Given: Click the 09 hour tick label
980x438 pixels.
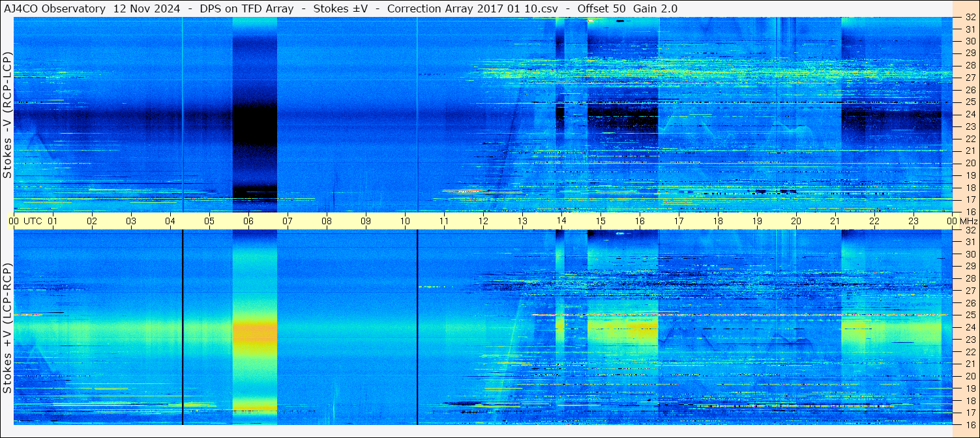Looking at the screenshot, I should pyautogui.click(x=366, y=221).
